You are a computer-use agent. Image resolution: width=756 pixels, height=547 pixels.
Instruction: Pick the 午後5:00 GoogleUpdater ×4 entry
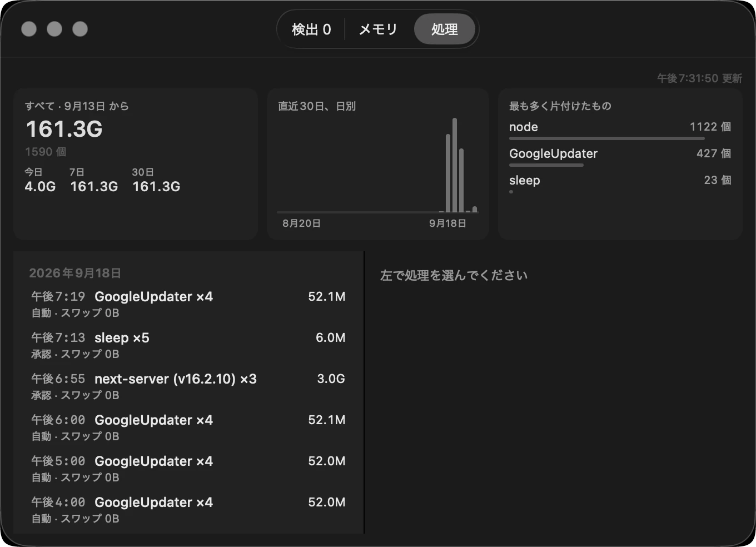coord(188,469)
